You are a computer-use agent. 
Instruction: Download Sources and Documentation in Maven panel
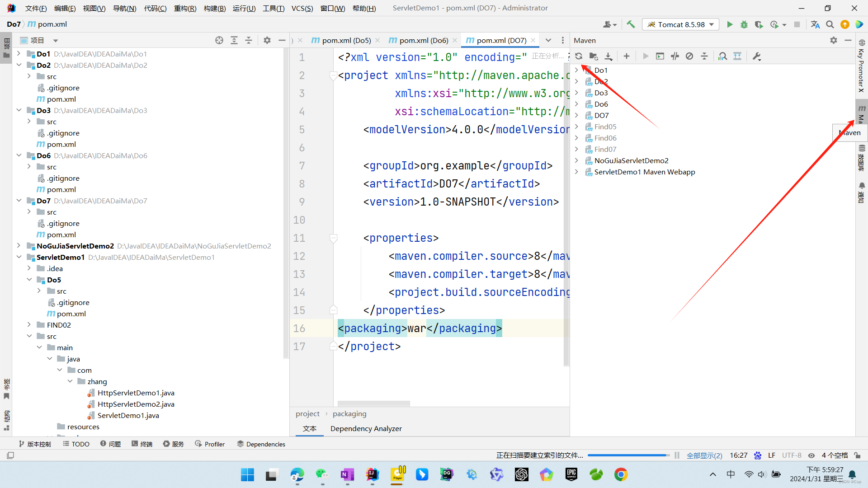pyautogui.click(x=609, y=56)
